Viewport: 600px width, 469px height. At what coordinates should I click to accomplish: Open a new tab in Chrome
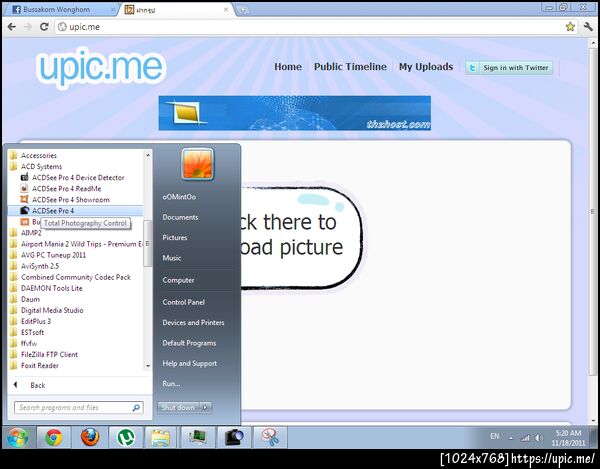point(242,10)
